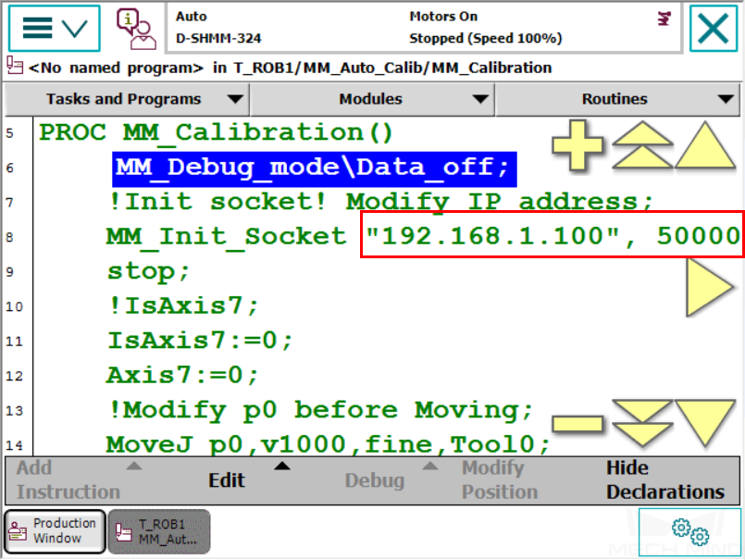745x560 pixels.
Task: Open the quick settings gear menu
Action: pyautogui.click(x=689, y=532)
